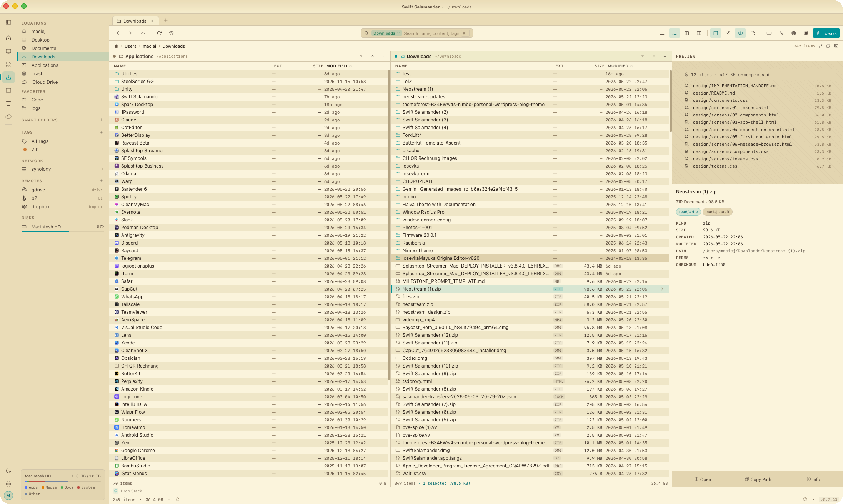The image size is (843, 504).
Task: Click Copy Path in the preview panel
Action: 758,479
